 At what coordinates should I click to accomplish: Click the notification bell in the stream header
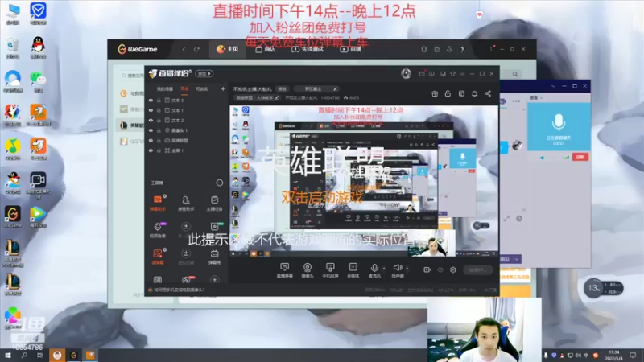tap(474, 93)
